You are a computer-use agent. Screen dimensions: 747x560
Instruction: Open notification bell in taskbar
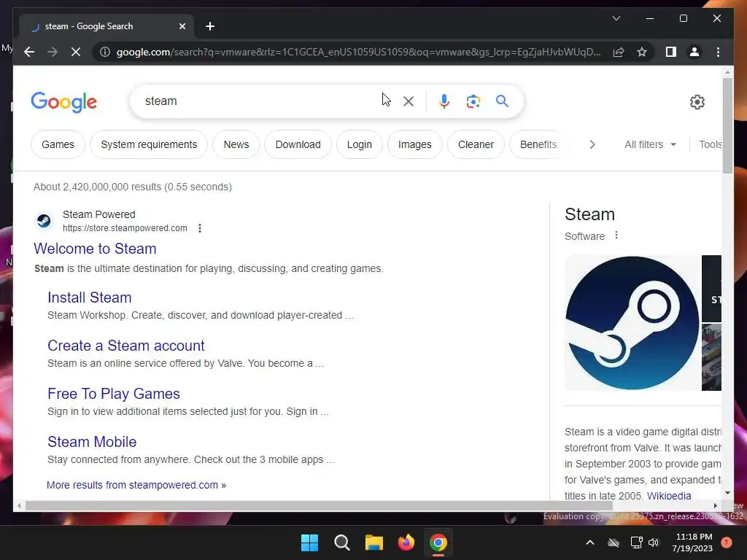(x=726, y=542)
